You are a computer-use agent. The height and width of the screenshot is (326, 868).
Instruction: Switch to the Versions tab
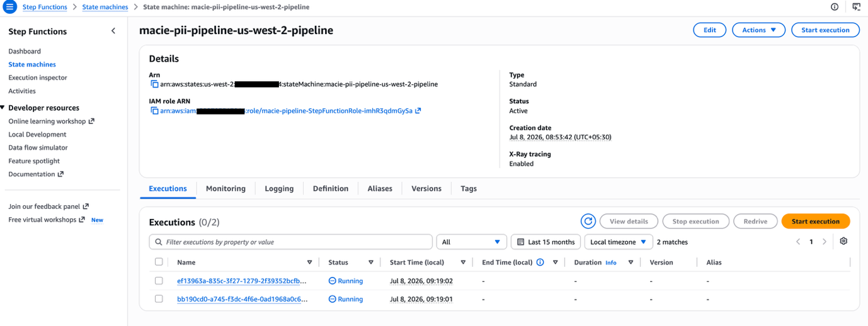coord(426,189)
